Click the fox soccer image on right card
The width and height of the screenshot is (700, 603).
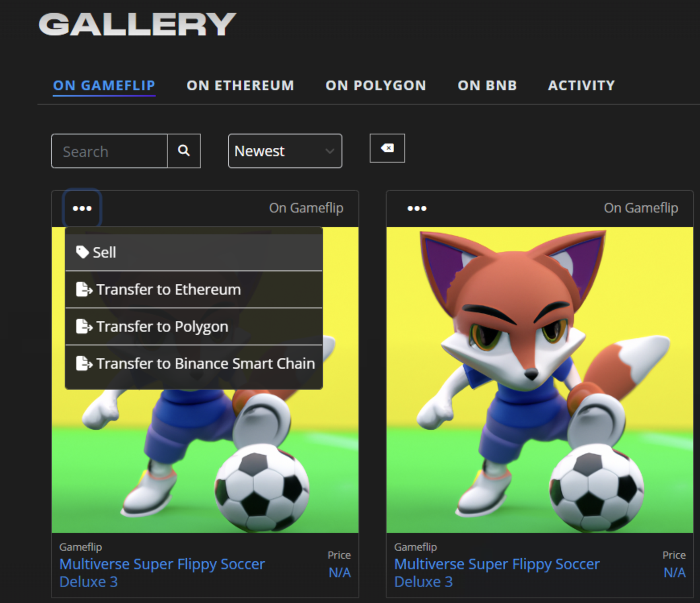pos(539,380)
